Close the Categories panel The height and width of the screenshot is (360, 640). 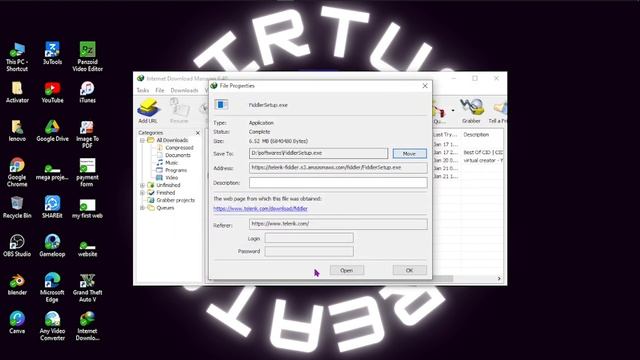(x=198, y=133)
